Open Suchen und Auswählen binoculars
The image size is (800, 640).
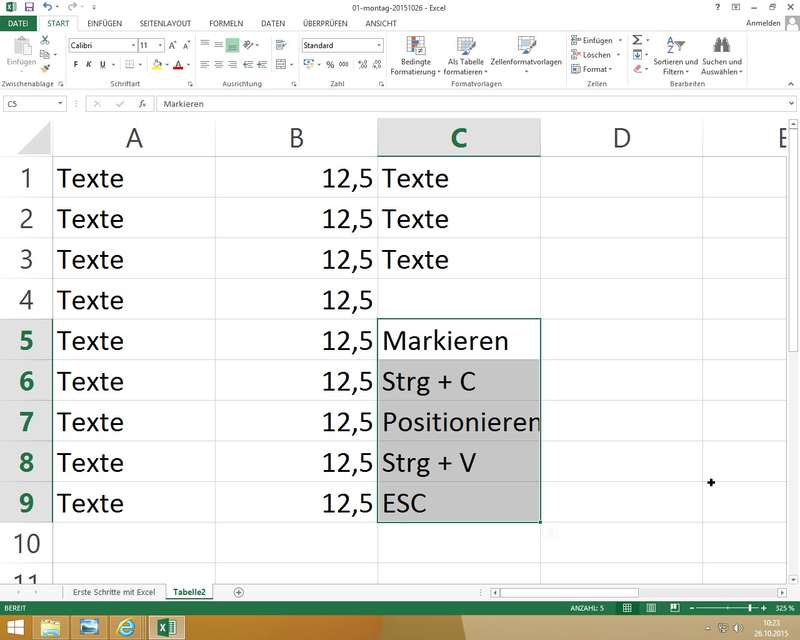721,55
